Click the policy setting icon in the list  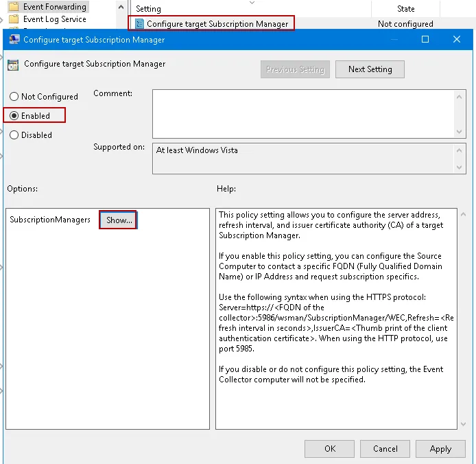point(139,23)
